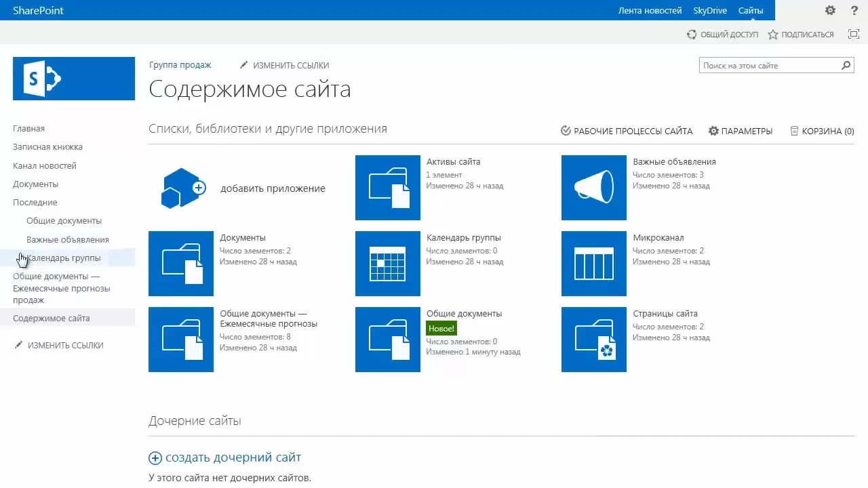Open the Ежемесячные прогнозы library tile icon
The image size is (868, 488).
[181, 340]
